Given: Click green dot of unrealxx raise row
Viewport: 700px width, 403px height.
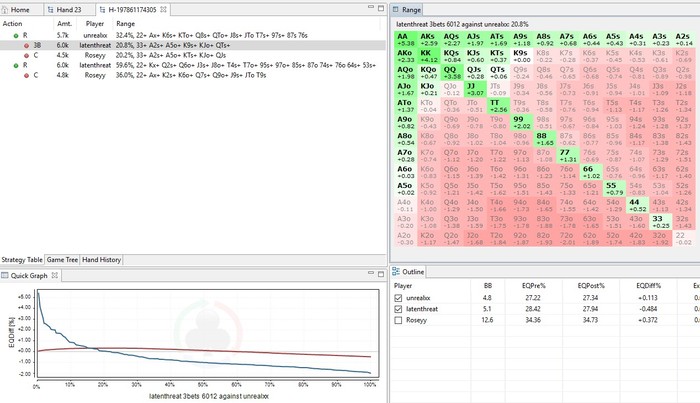Looking at the screenshot, I should (x=16, y=36).
